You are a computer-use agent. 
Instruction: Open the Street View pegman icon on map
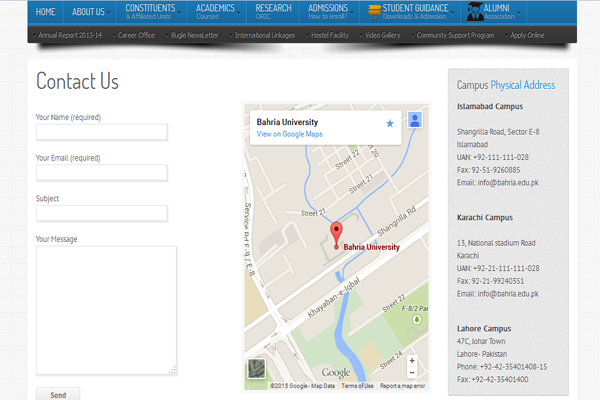[x=415, y=120]
